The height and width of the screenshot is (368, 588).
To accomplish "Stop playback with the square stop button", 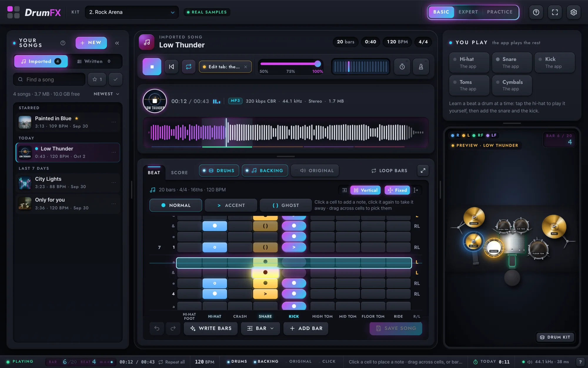I will pyautogui.click(x=152, y=67).
